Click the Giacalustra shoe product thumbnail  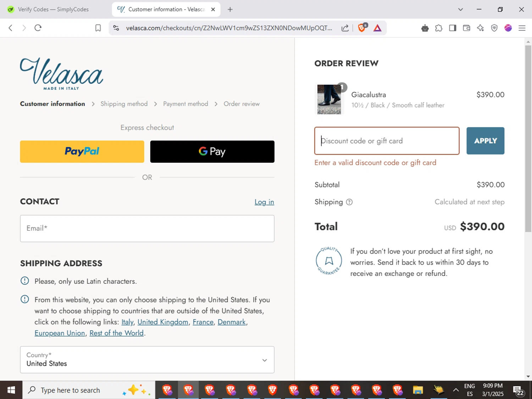pyautogui.click(x=329, y=99)
